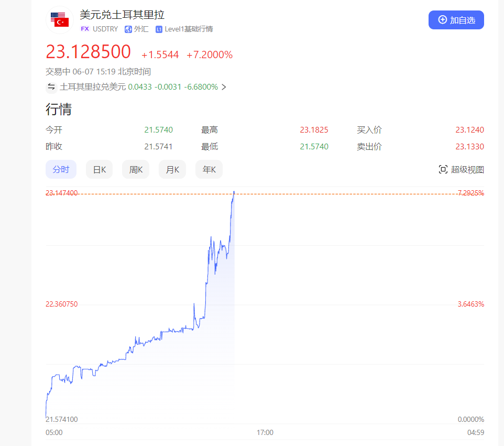The image size is (504, 446).
Task: Click the USDTRY ticker symbol
Action: click(x=105, y=29)
